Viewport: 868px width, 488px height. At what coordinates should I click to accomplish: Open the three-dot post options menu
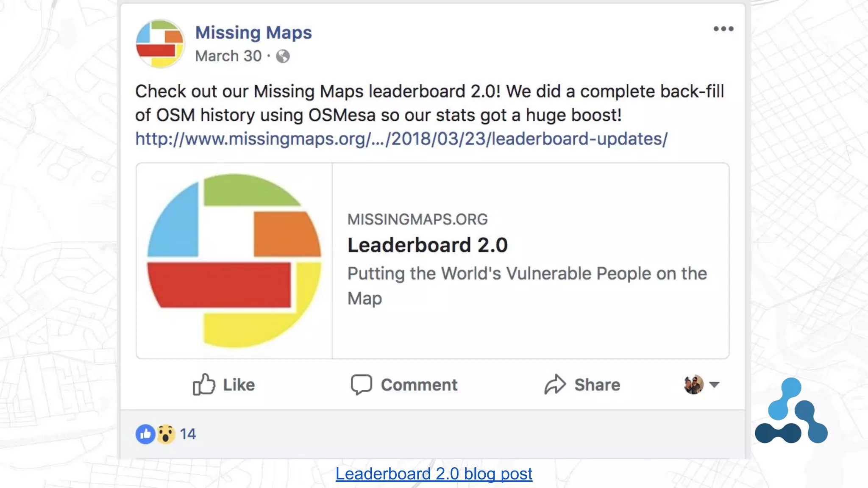pyautogui.click(x=723, y=29)
